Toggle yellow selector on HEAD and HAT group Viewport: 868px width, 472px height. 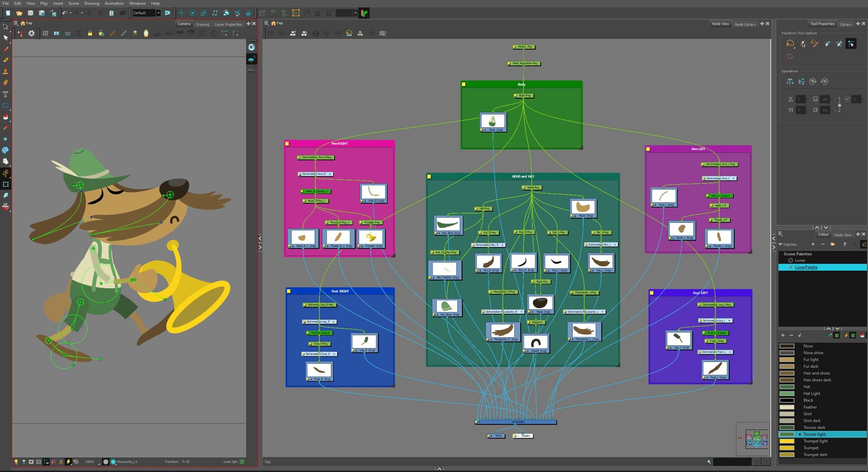pos(429,177)
